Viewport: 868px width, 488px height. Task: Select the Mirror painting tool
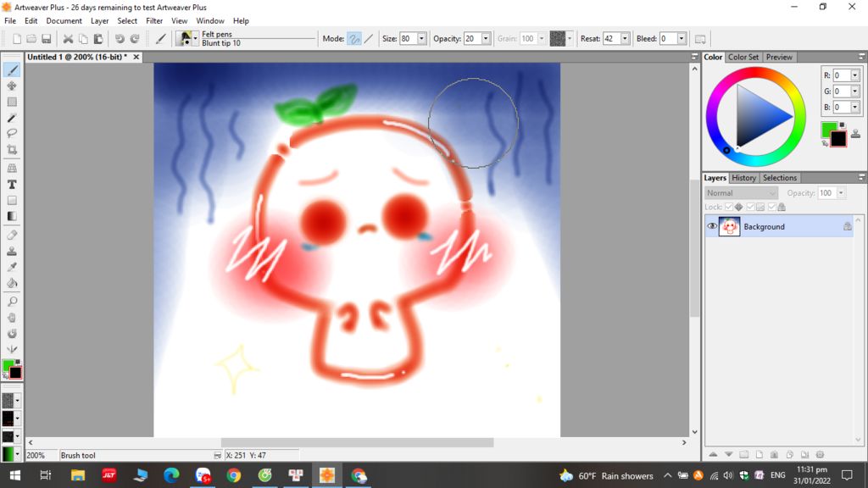[12, 349]
